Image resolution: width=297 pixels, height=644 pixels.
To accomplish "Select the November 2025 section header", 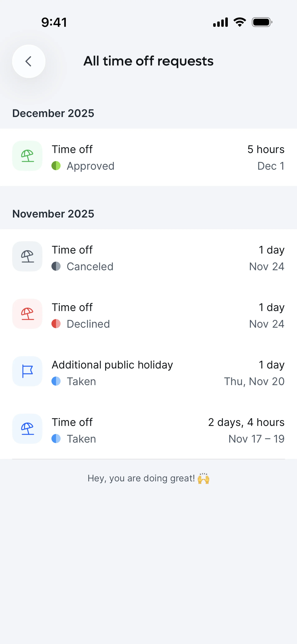I will [53, 214].
